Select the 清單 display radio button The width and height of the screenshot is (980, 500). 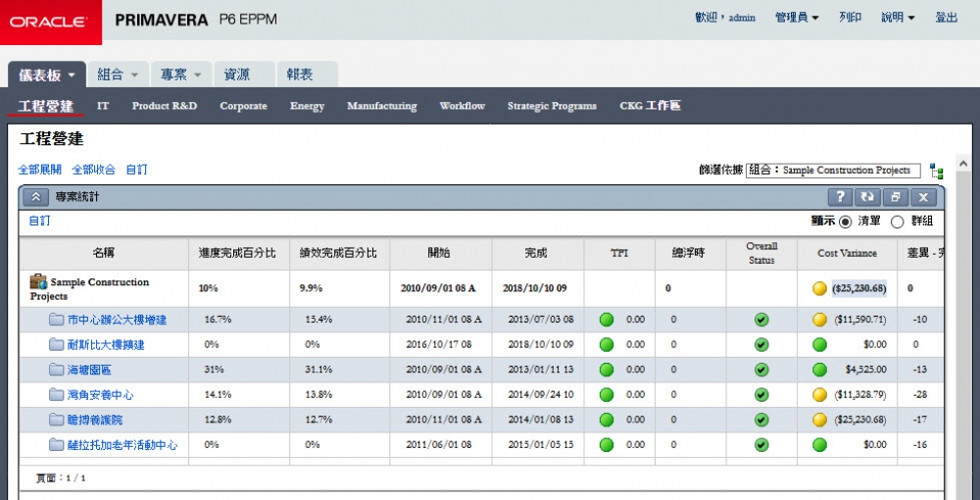coord(845,222)
